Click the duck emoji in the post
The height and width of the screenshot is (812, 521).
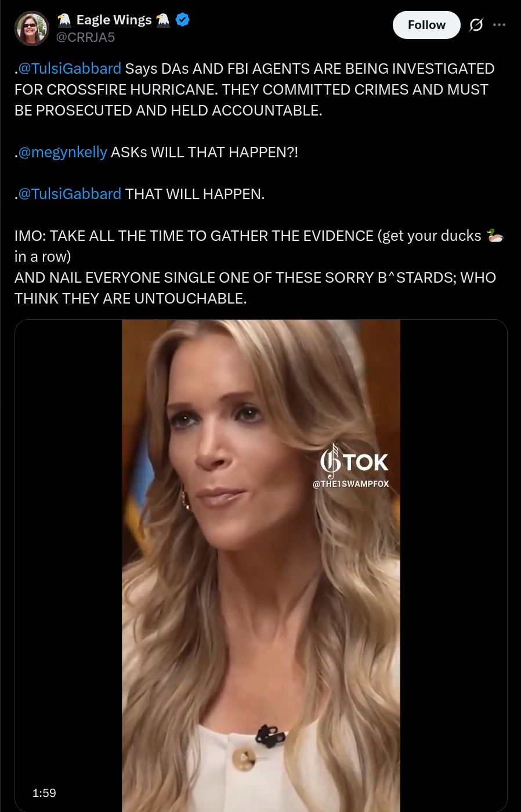point(495,236)
